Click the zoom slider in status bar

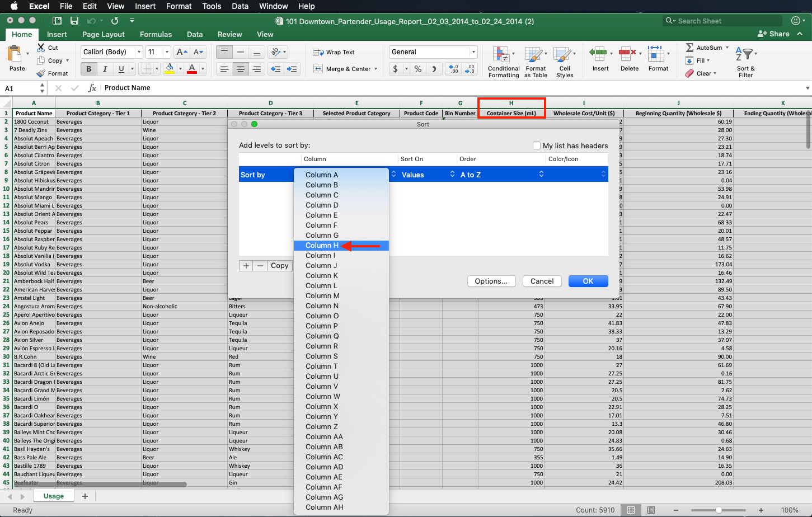point(719,510)
